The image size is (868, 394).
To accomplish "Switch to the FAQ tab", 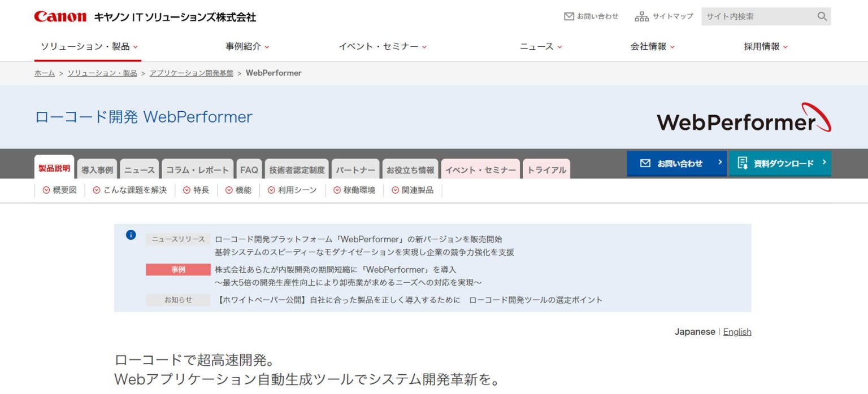I will pyautogui.click(x=249, y=169).
